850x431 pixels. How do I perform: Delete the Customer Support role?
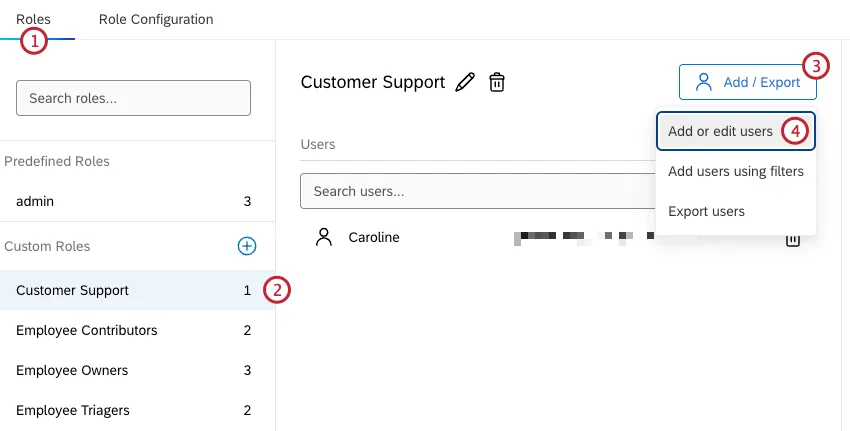pos(496,83)
